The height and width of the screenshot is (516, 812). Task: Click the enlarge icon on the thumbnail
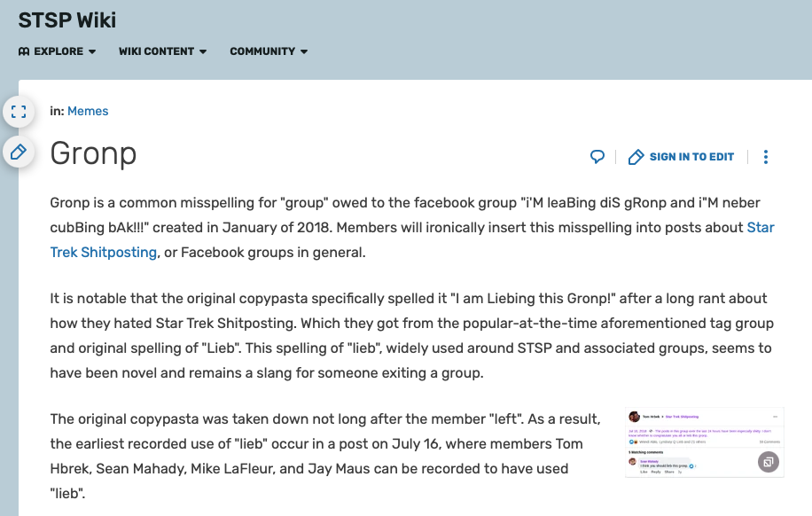768,462
